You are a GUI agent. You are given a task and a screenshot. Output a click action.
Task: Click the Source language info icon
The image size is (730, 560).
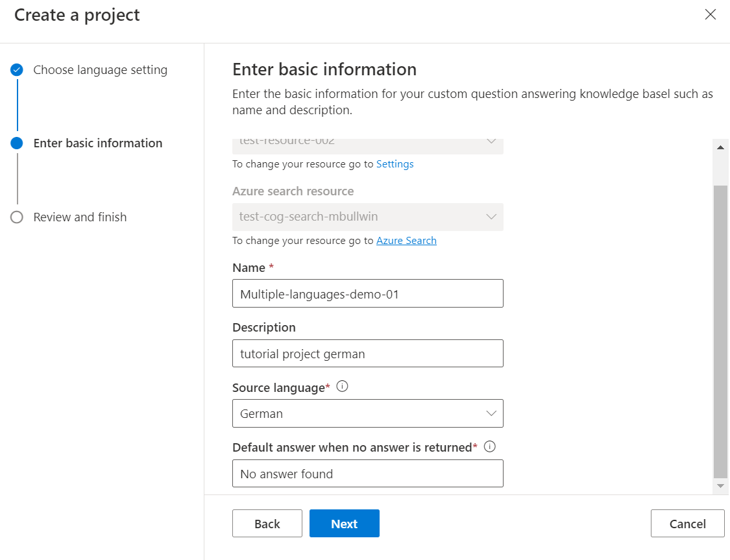343,387
